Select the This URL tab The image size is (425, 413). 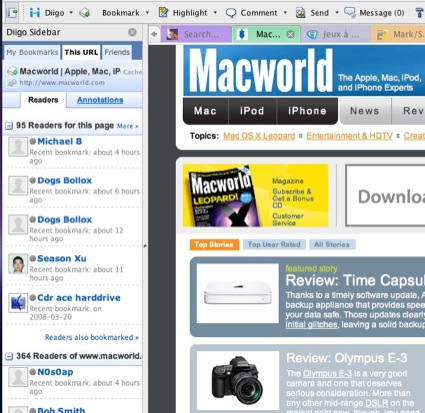click(81, 52)
